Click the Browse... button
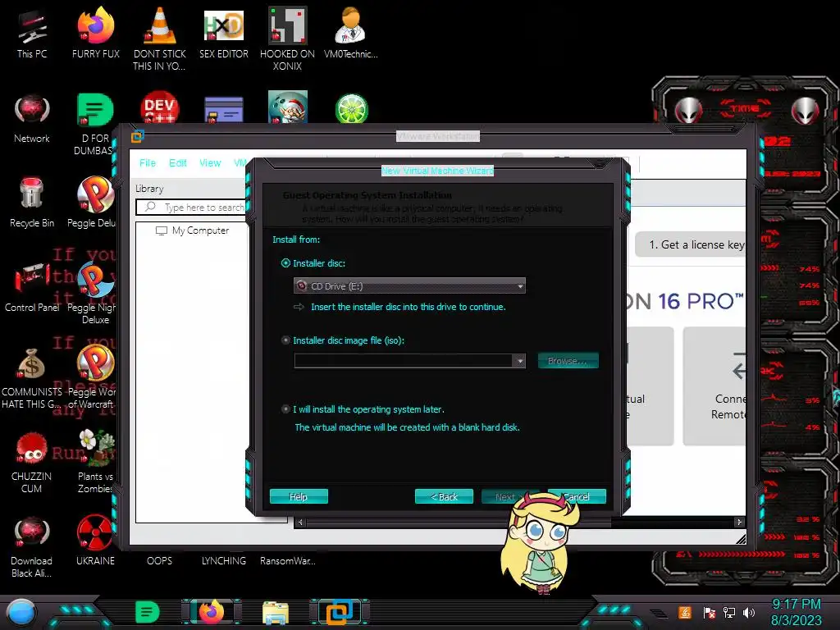Screen dimensions: 840x630 coord(568,361)
